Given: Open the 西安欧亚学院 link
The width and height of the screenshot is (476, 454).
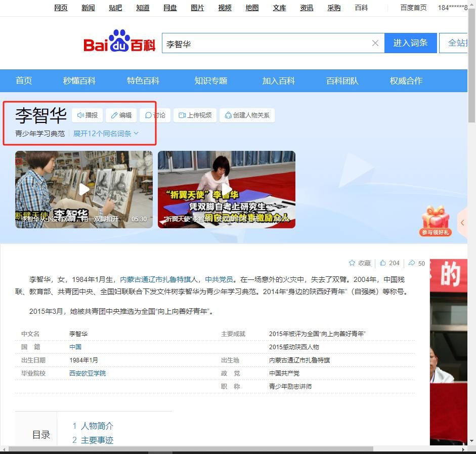Looking at the screenshot, I should point(88,374).
